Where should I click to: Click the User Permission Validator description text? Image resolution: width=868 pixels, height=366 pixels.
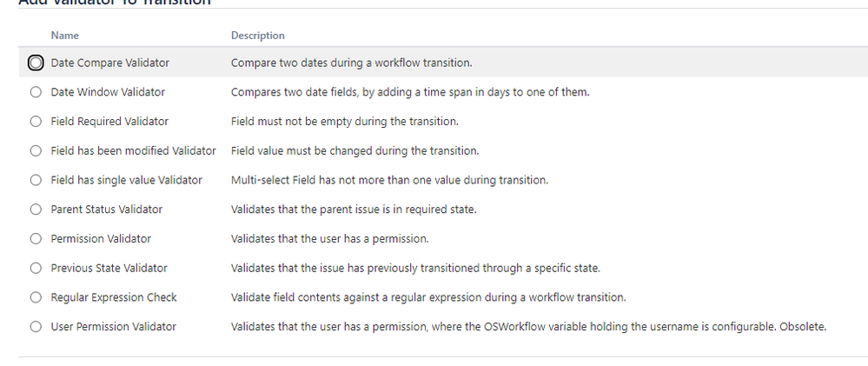[x=528, y=327]
